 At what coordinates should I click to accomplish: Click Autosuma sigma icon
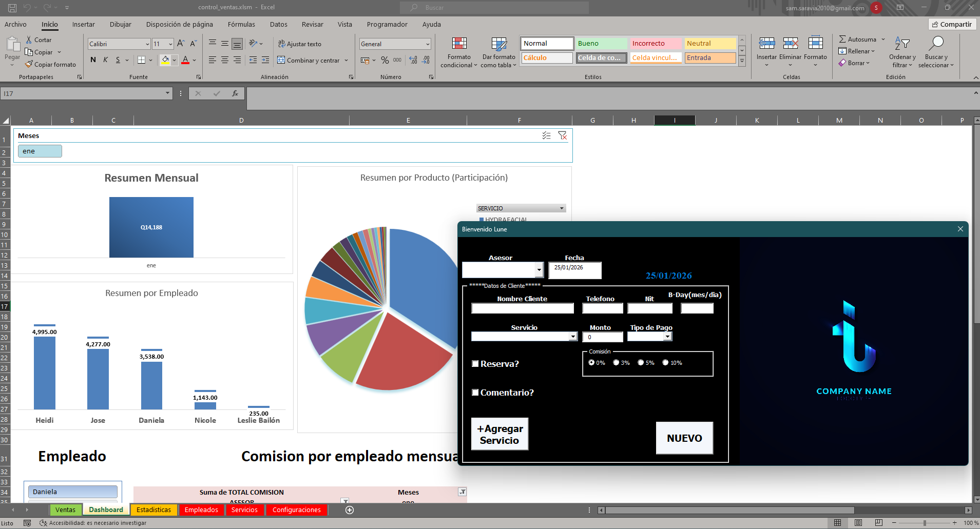point(842,39)
